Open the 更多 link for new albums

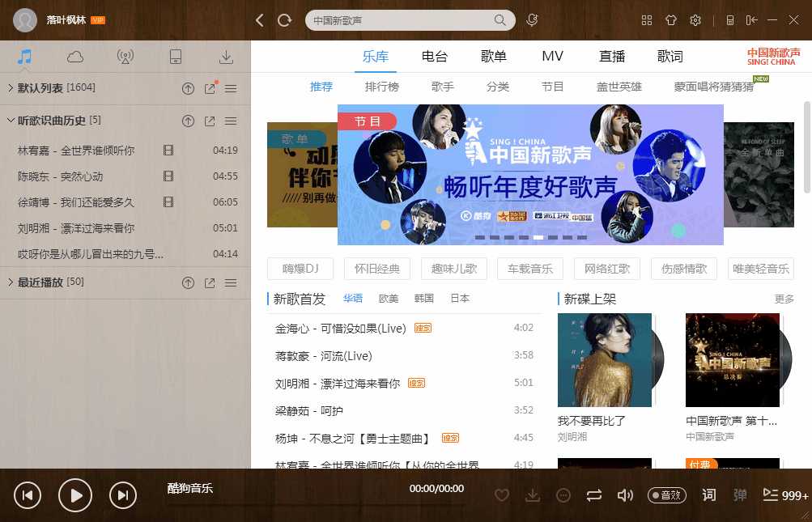coord(784,299)
